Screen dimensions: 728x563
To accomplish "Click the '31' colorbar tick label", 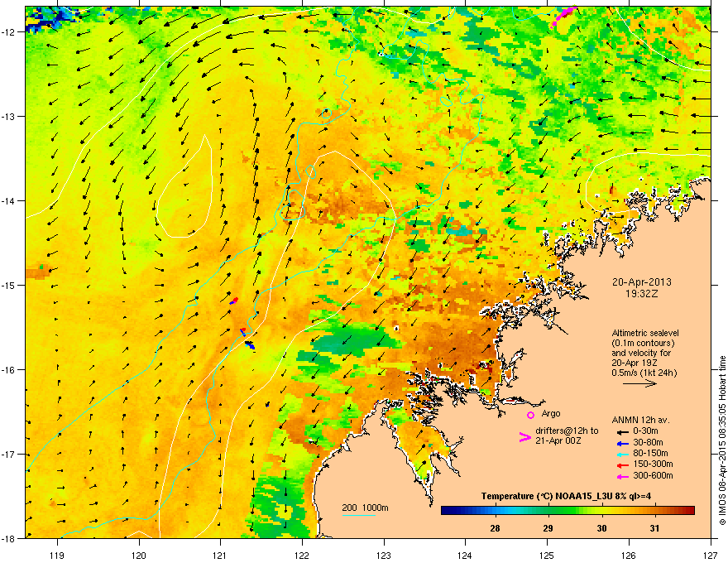I will coord(654,528).
